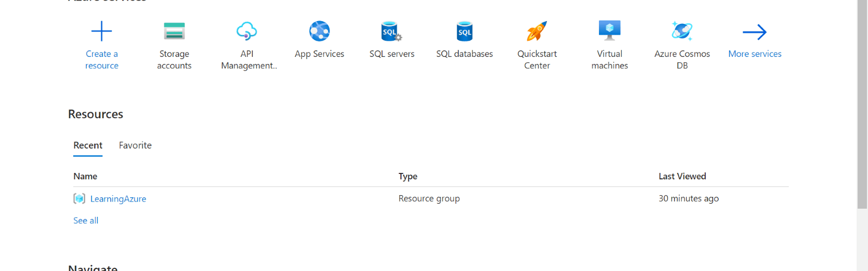Image resolution: width=868 pixels, height=271 pixels.
Task: Open the API Management cloud icon
Action: (247, 31)
